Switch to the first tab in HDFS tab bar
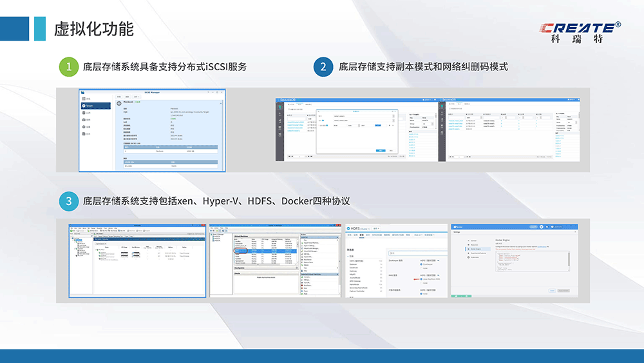Image resolution: width=644 pixels, height=363 pixels. point(350,235)
